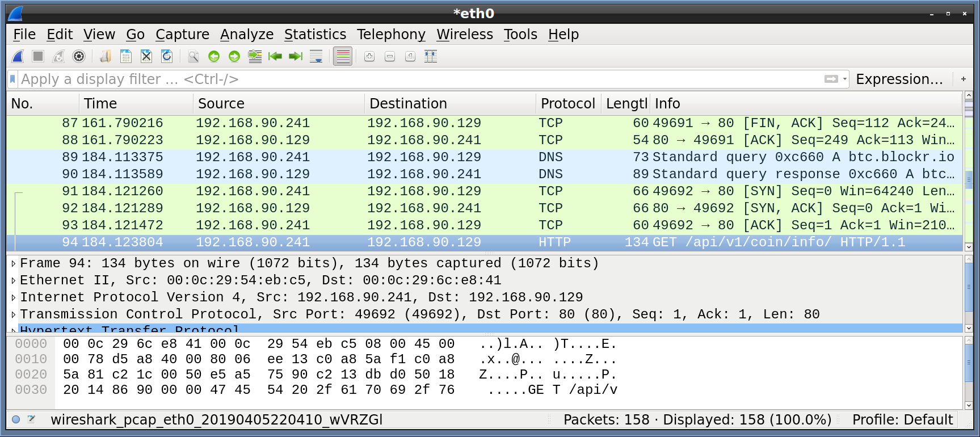
Task: Open the Wireless menu
Action: pos(465,35)
